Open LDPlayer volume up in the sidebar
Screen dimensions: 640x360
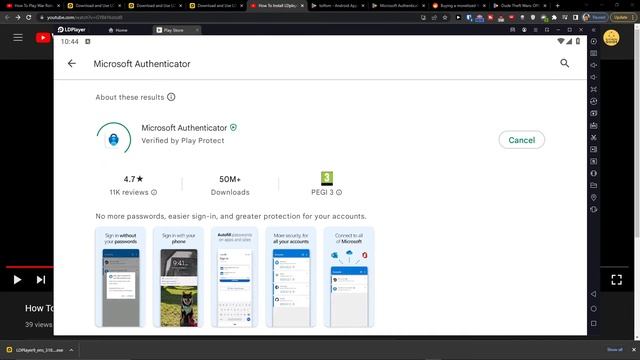[x=594, y=65]
